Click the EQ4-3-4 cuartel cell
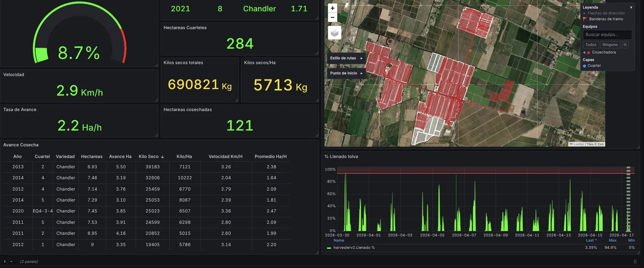The image size is (644, 268). pyautogui.click(x=43, y=211)
